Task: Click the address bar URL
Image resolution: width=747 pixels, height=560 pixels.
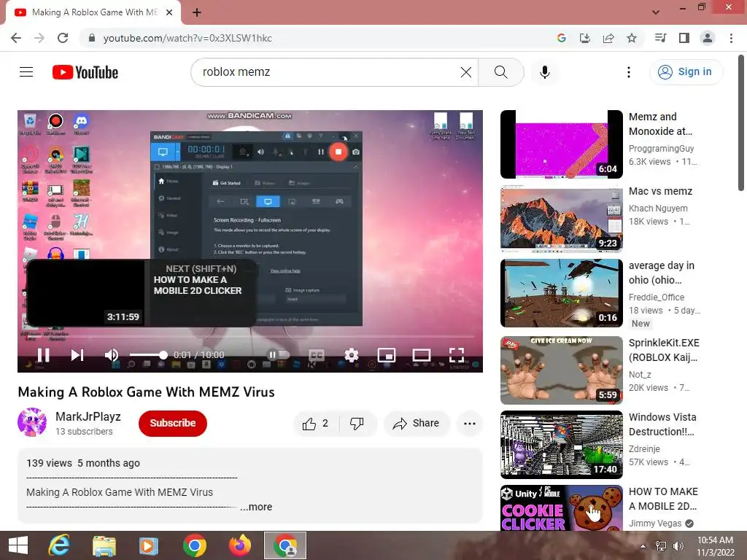Action: pyautogui.click(x=187, y=38)
